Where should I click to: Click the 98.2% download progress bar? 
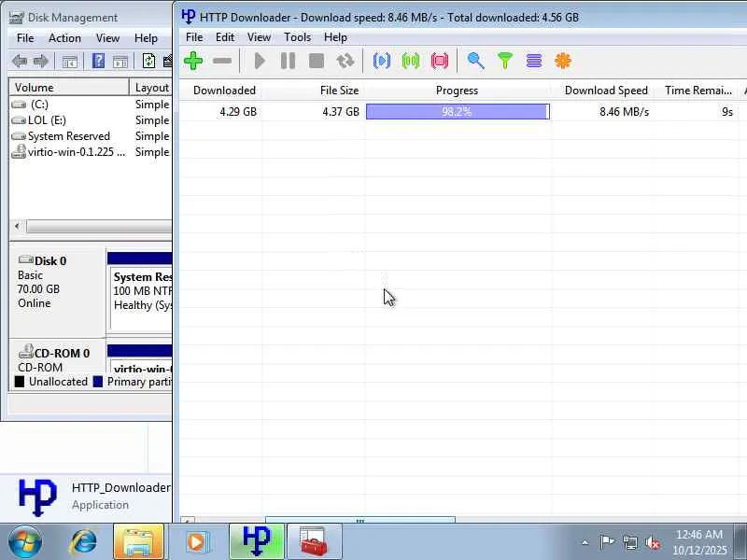coord(458,112)
